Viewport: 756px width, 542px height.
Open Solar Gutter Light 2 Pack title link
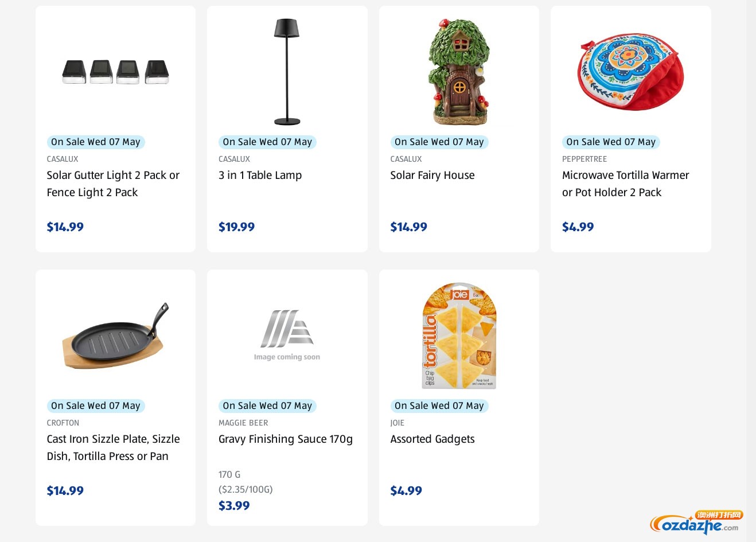coord(113,184)
